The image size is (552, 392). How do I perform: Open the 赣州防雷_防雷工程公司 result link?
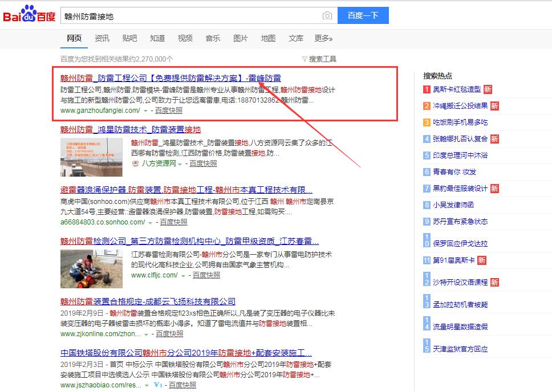pyautogui.click(x=171, y=78)
